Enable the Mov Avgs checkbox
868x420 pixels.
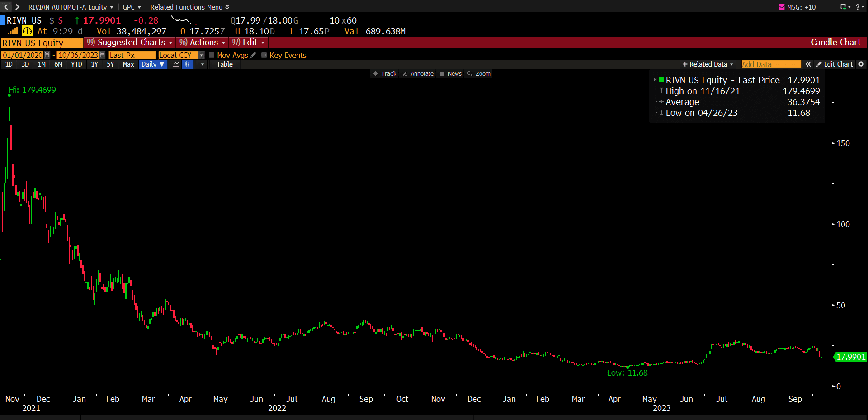coord(212,55)
